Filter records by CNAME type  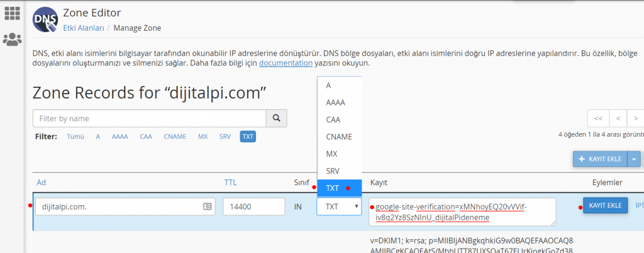pos(175,137)
